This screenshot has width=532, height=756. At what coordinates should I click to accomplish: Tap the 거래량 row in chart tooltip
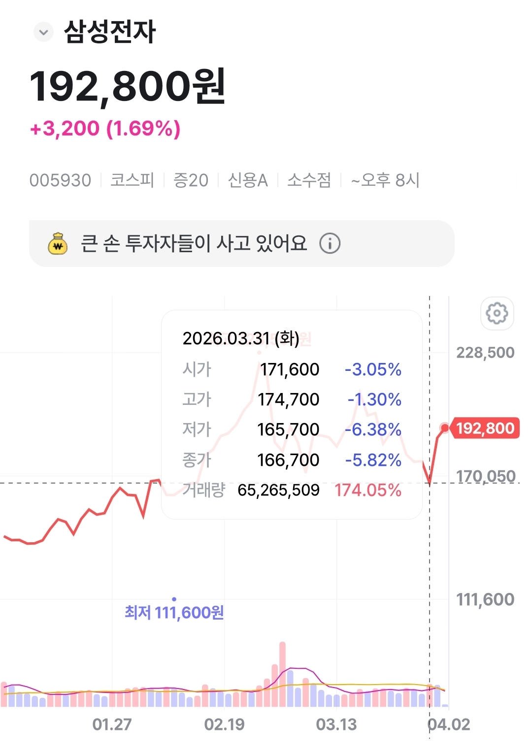point(292,490)
